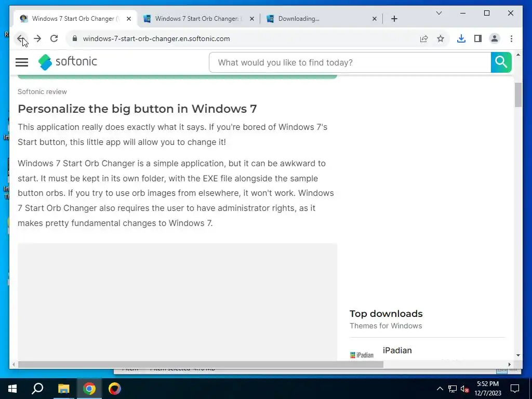
Task: Reload the Softonic page
Action: (54, 38)
